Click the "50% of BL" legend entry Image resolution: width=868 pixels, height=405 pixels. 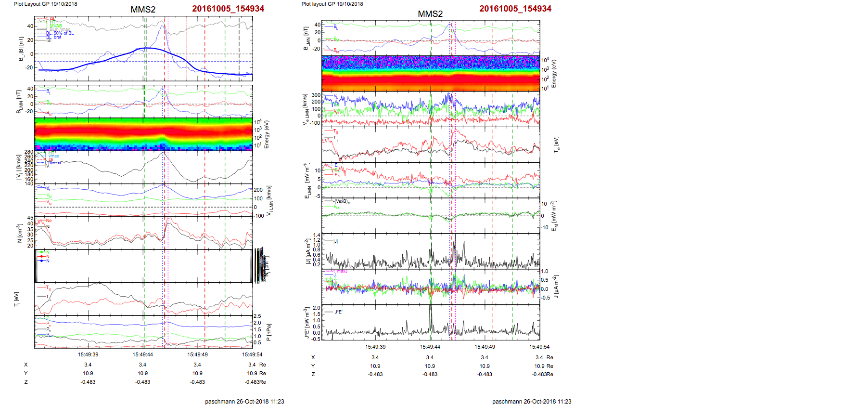[64, 33]
